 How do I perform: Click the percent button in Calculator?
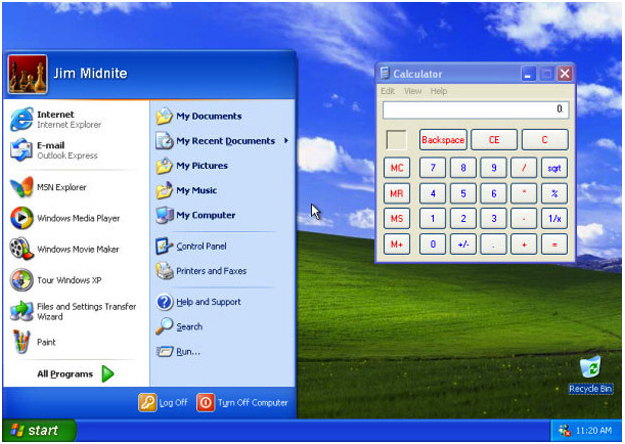(x=554, y=193)
